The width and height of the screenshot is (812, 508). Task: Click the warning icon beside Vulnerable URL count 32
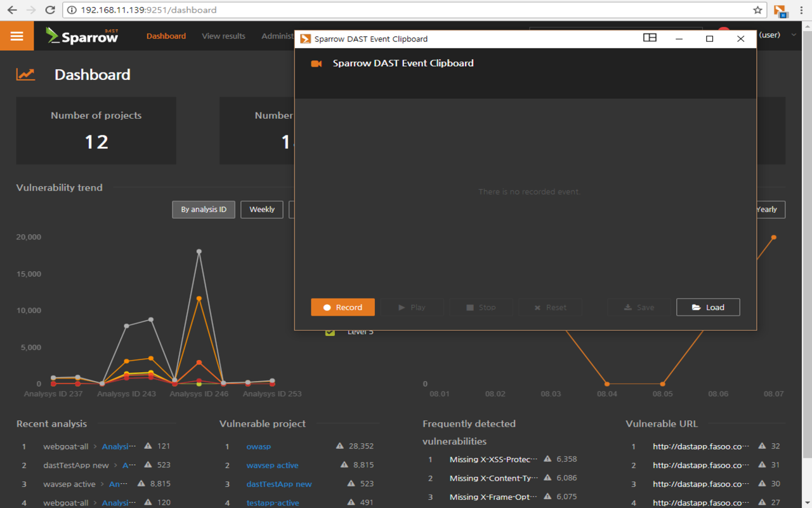tap(763, 446)
